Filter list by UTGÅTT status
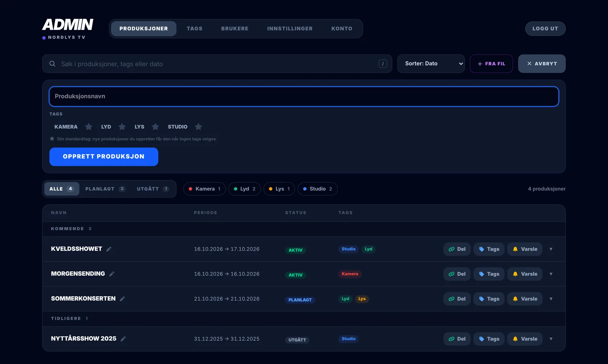The height and width of the screenshot is (364, 608). (x=153, y=189)
